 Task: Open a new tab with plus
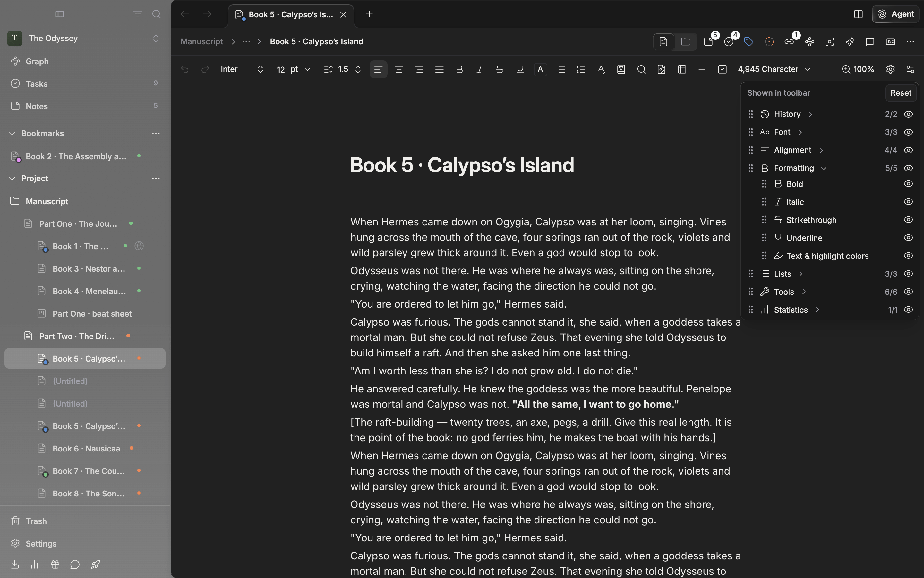point(369,14)
